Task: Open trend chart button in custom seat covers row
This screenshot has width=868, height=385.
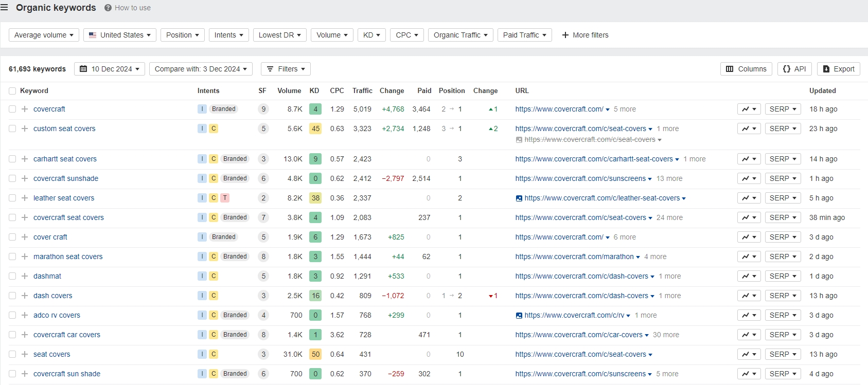Action: click(x=749, y=129)
